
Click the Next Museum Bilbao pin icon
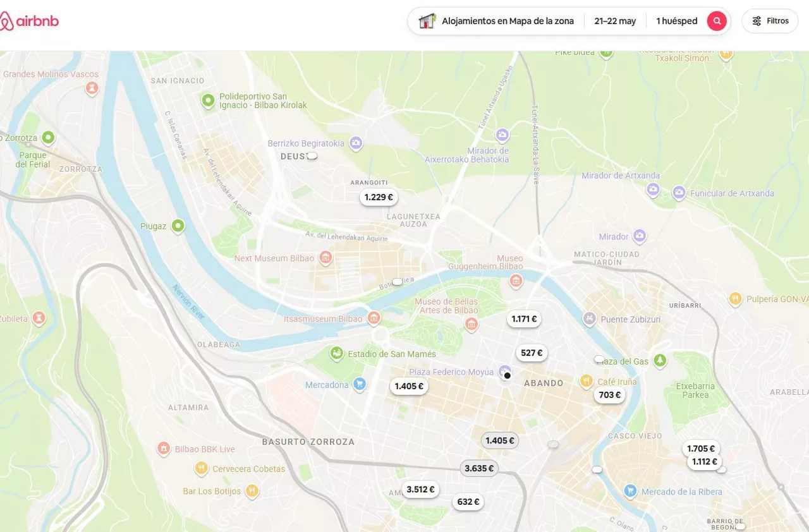pos(325,257)
